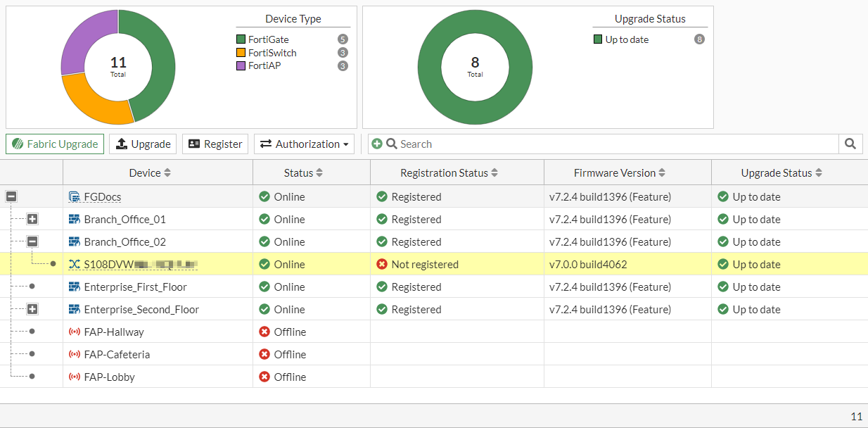
Task: Expand the Branch_Office_01 tree node
Action: coord(32,219)
